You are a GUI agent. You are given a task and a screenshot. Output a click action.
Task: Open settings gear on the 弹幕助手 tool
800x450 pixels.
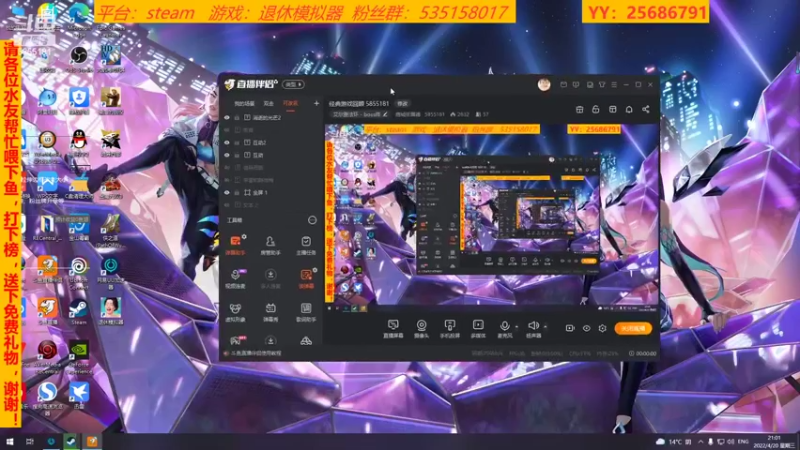click(244, 236)
